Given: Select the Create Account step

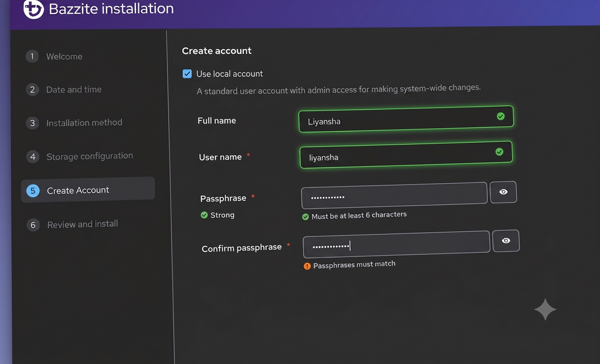Looking at the screenshot, I should point(88,190).
